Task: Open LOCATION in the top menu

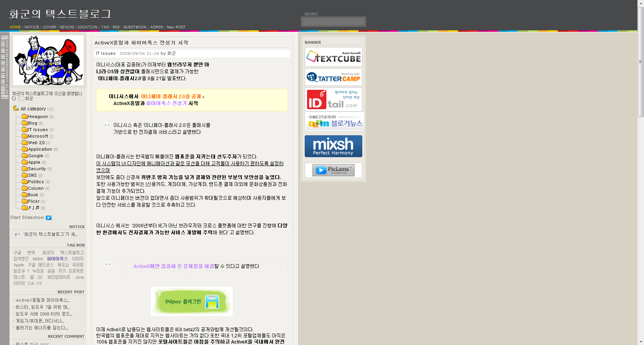Action: tap(87, 27)
